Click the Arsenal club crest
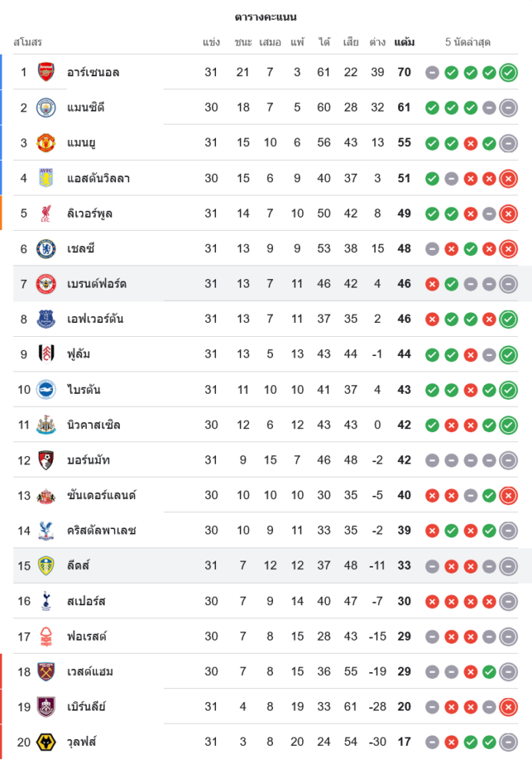 46,72
